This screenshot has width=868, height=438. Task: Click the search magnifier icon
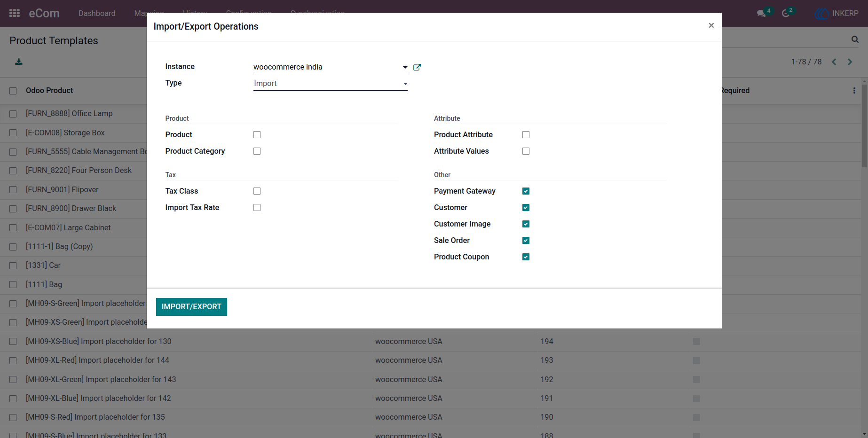point(855,40)
